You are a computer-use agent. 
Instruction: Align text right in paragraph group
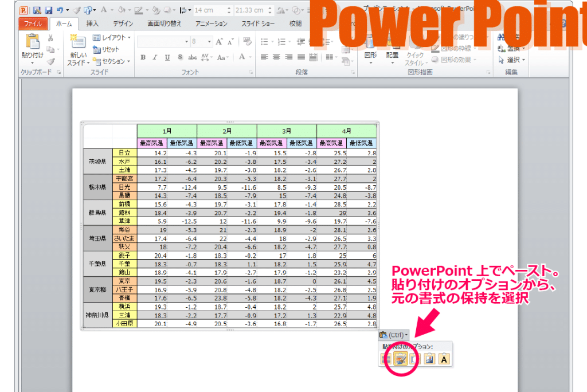tap(289, 57)
